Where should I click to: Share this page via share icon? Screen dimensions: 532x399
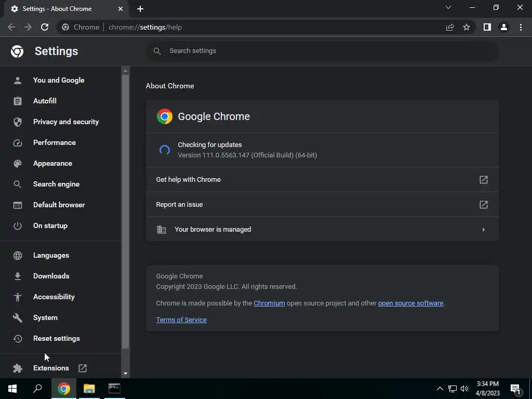pyautogui.click(x=450, y=27)
